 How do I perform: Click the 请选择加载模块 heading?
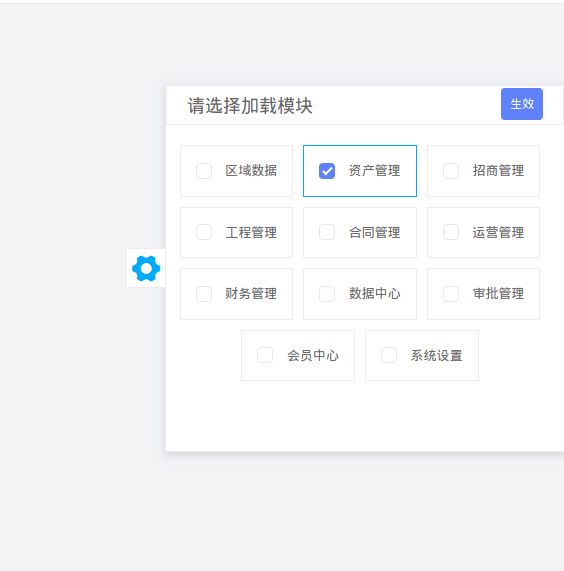click(x=250, y=106)
